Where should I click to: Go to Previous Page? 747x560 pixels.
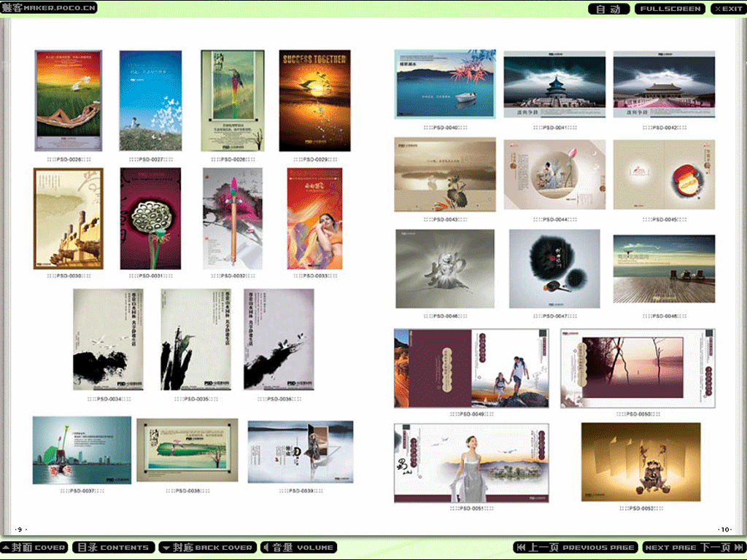tap(575, 547)
